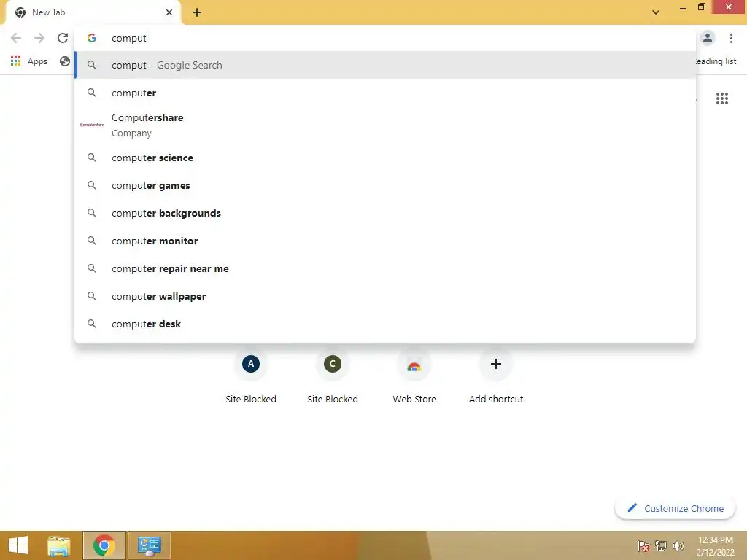Screen dimensions: 747x560
Task: Click the volume speaker tray icon
Action: pos(678,545)
